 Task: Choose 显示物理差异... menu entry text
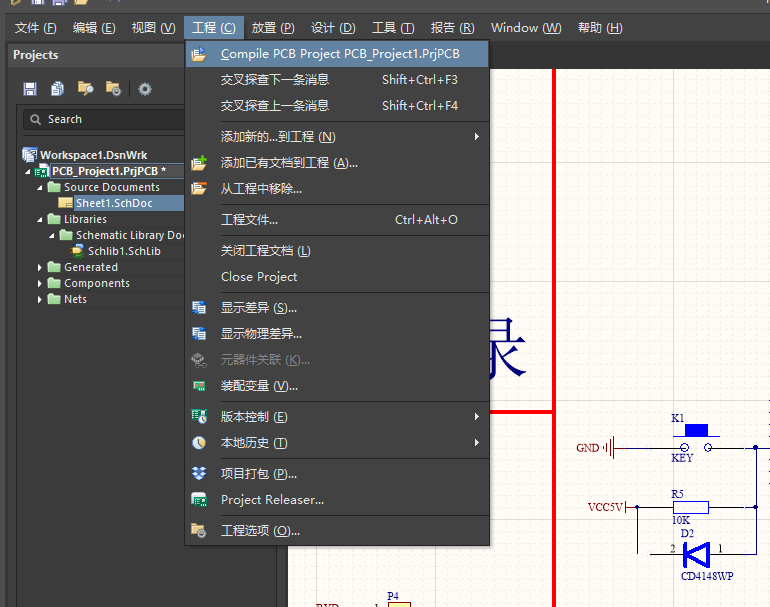261,334
